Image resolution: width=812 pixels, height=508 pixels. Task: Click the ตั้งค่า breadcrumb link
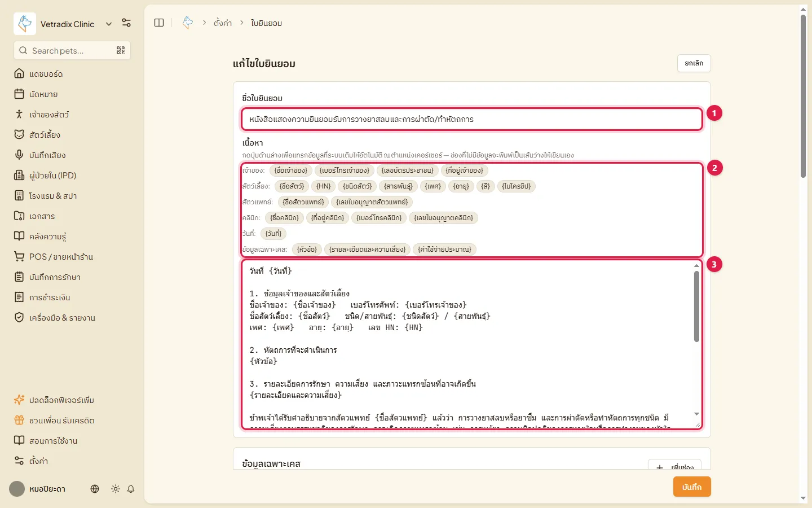point(223,23)
